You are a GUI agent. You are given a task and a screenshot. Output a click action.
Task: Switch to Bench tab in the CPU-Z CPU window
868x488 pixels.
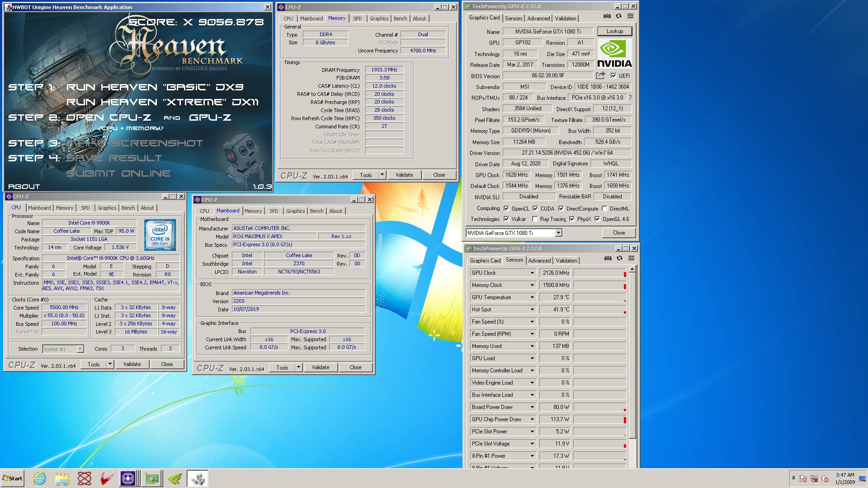[x=128, y=208]
